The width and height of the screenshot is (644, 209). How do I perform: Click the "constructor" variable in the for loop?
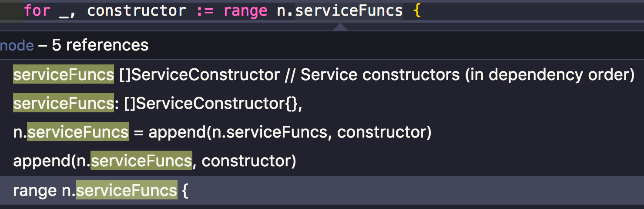(x=137, y=10)
